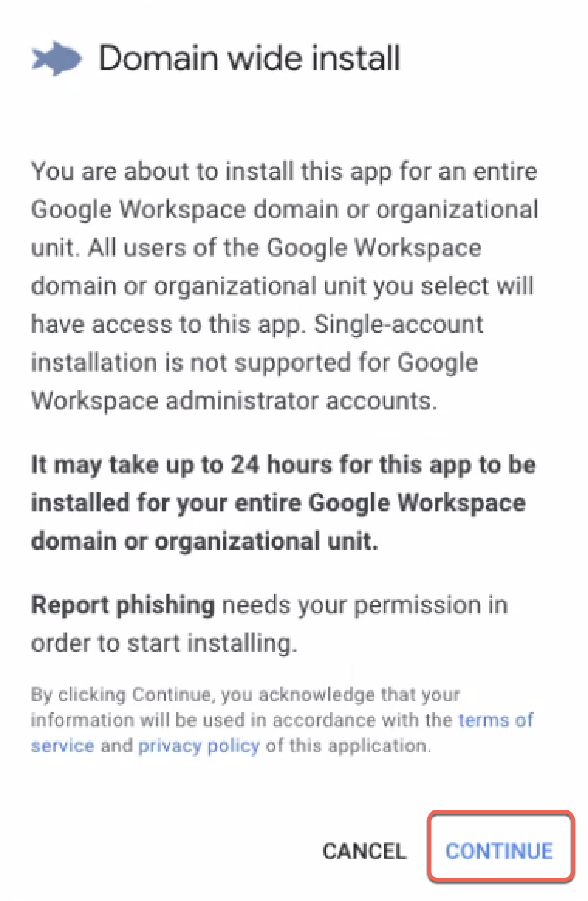This screenshot has height=901, width=588.
Task: Click 'unit. All users of the Google Workspace' line
Action: tap(256, 248)
